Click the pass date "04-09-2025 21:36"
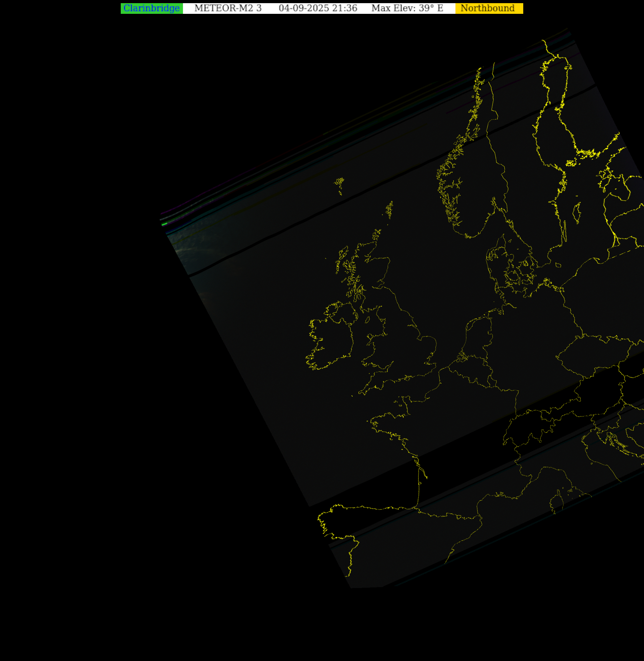Image resolution: width=644 pixels, height=661 pixels. tap(318, 8)
